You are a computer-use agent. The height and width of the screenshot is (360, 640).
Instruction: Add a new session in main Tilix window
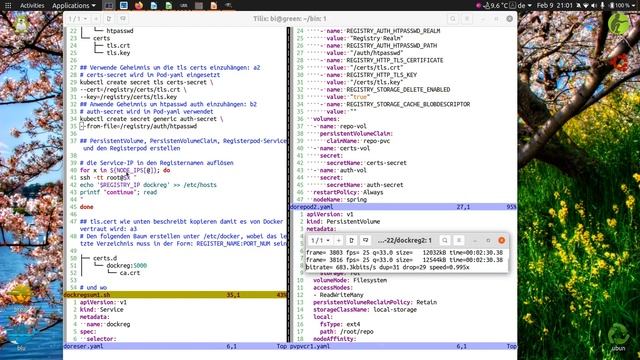(96, 19)
